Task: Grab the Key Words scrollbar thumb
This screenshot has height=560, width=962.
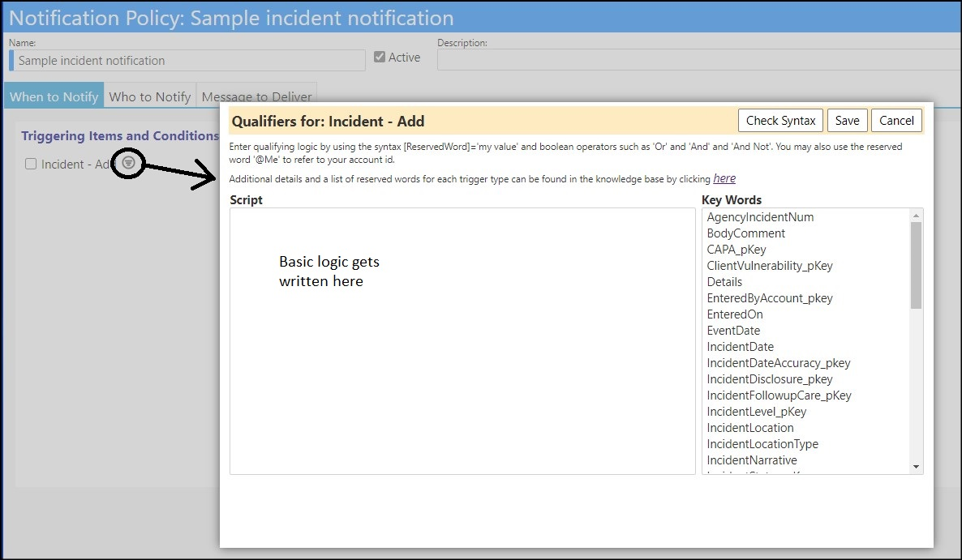Action: [916, 265]
